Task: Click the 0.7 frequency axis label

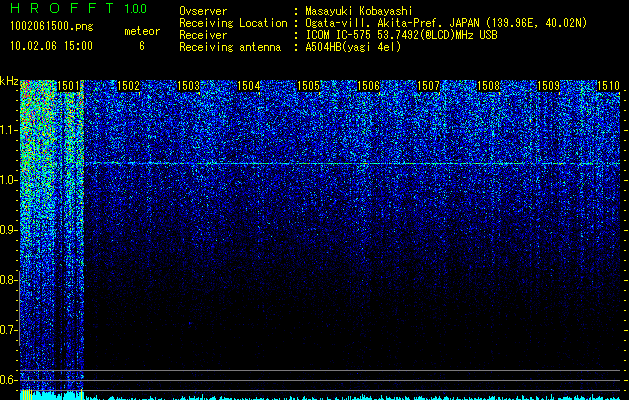Action: point(9,330)
